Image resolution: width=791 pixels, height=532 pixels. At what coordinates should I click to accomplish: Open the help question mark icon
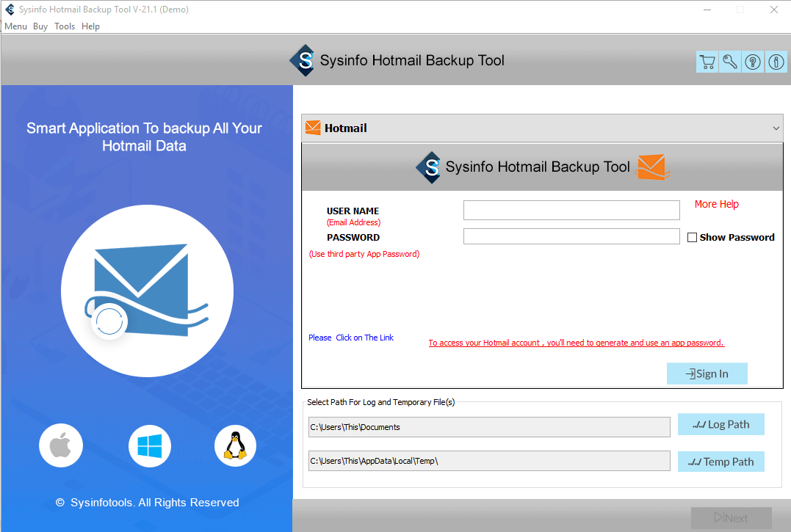tap(752, 62)
